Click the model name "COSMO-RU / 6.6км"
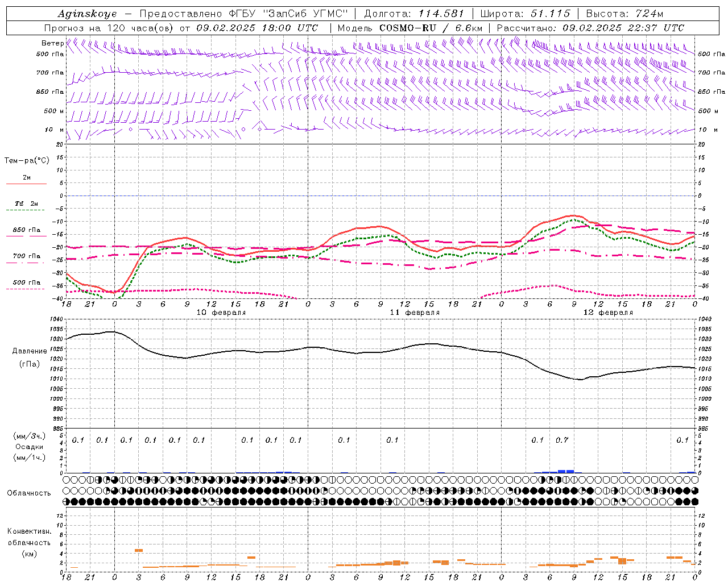728x582 pixels. [431, 28]
